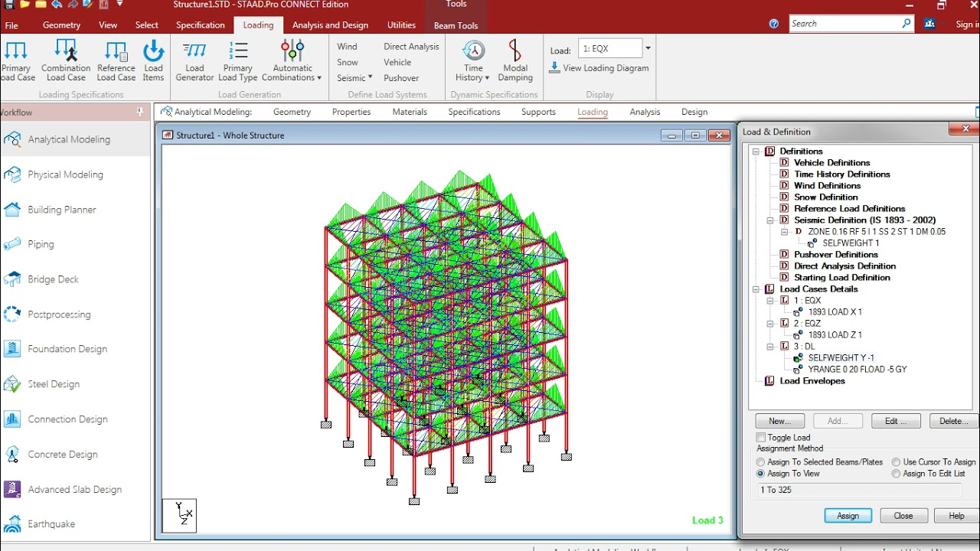Choose Assign To View option
This screenshot has height=551, width=980.
(x=760, y=474)
